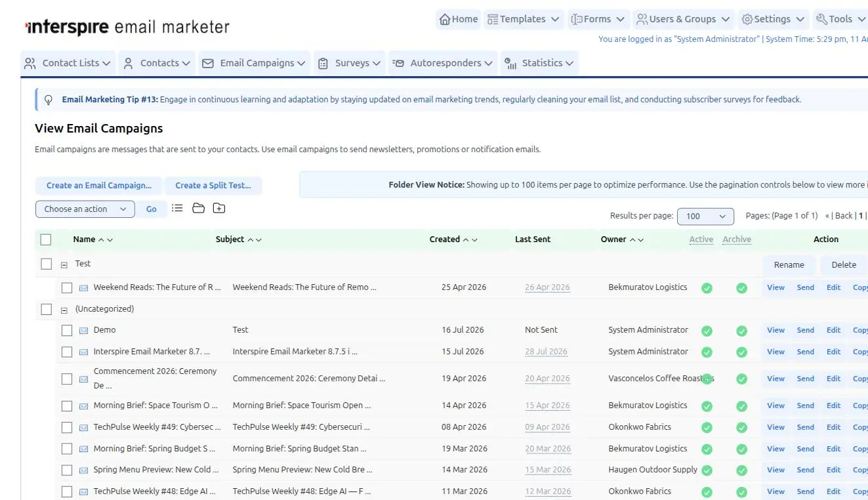Click the add new folder icon
The image size is (868, 500).
(x=219, y=208)
